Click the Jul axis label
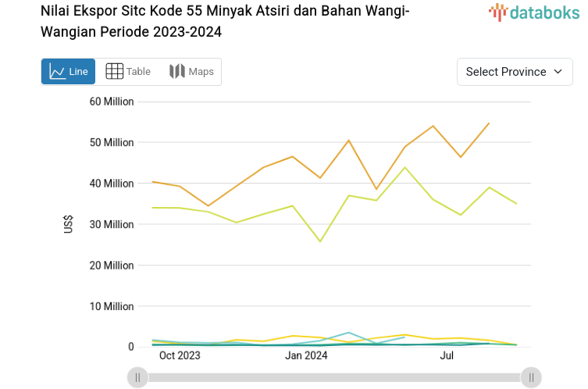This screenshot has width=588, height=389. [x=447, y=356]
